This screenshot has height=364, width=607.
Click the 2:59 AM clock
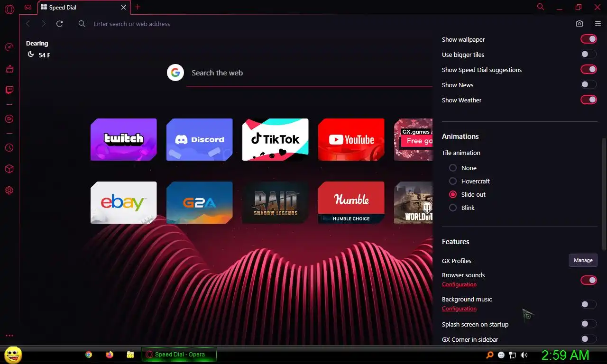point(565,355)
